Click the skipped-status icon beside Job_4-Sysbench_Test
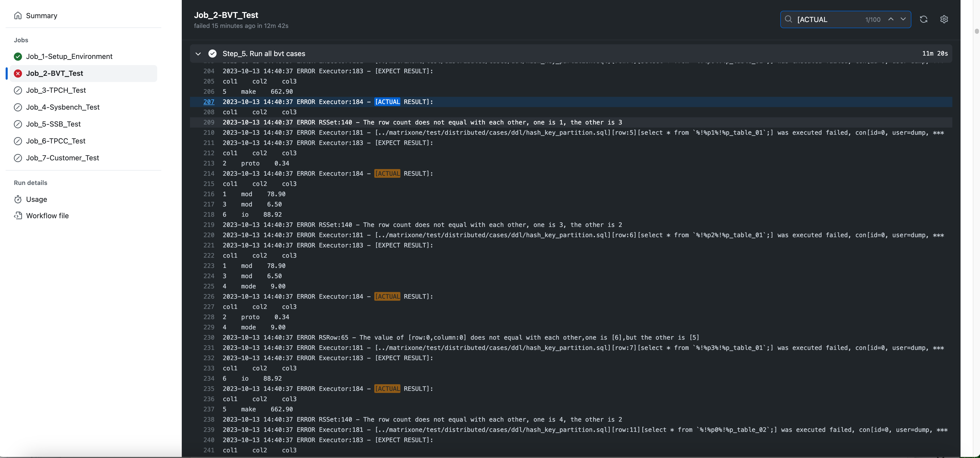This screenshot has height=458, width=980. 18,107
